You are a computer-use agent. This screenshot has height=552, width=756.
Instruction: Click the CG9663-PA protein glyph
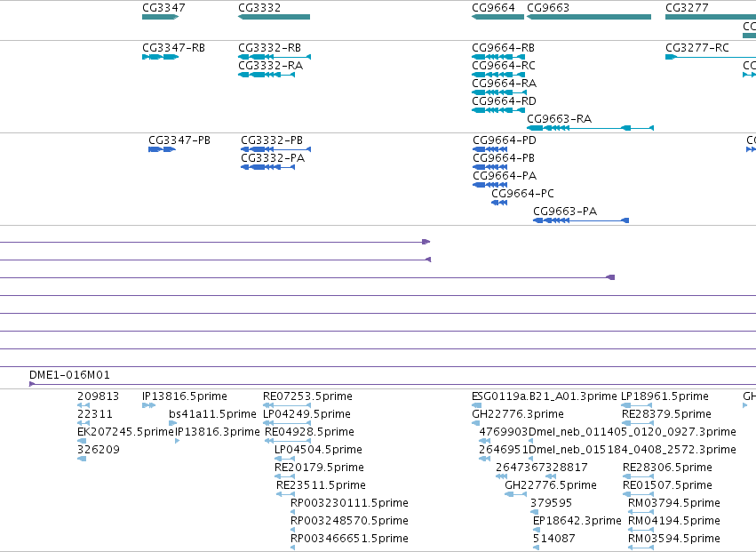tap(581, 220)
